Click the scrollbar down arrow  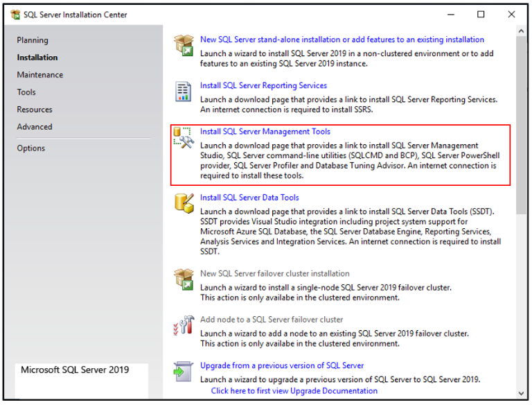point(521,393)
